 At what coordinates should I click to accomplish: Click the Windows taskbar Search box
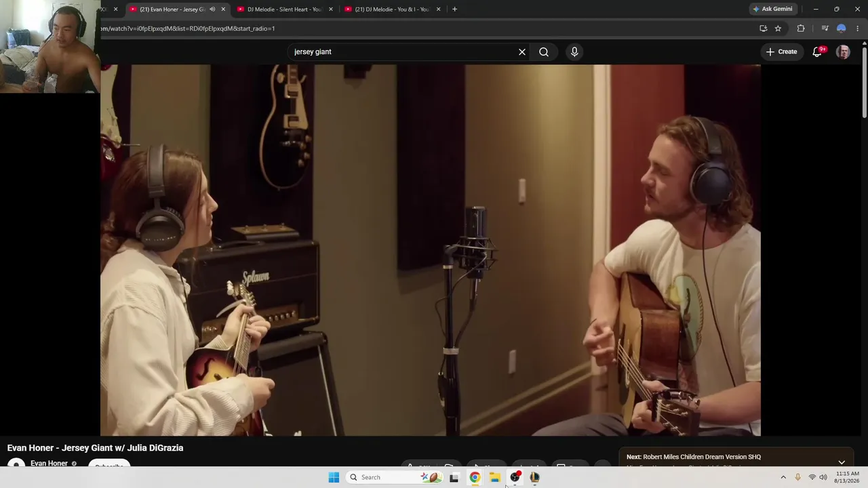[x=395, y=477]
